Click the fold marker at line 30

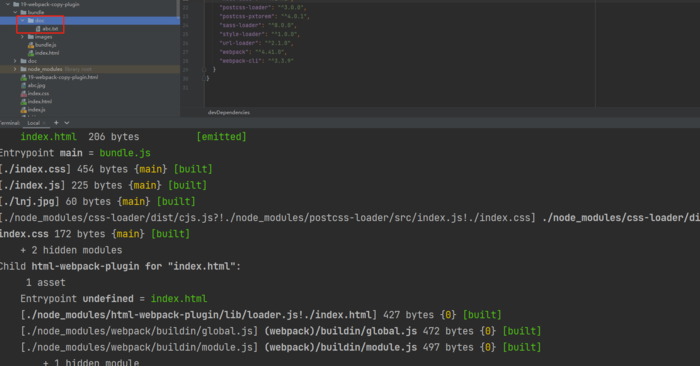(x=204, y=79)
